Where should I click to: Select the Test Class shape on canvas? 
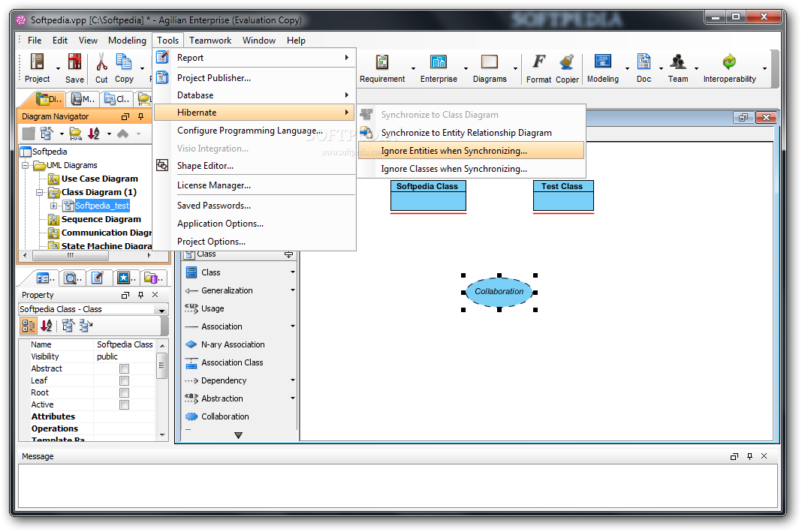(x=563, y=196)
